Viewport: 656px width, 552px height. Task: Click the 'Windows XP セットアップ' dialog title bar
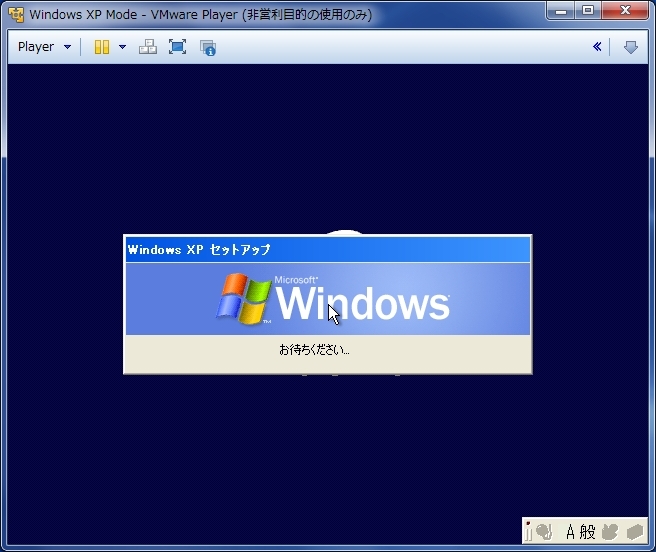[x=328, y=250]
